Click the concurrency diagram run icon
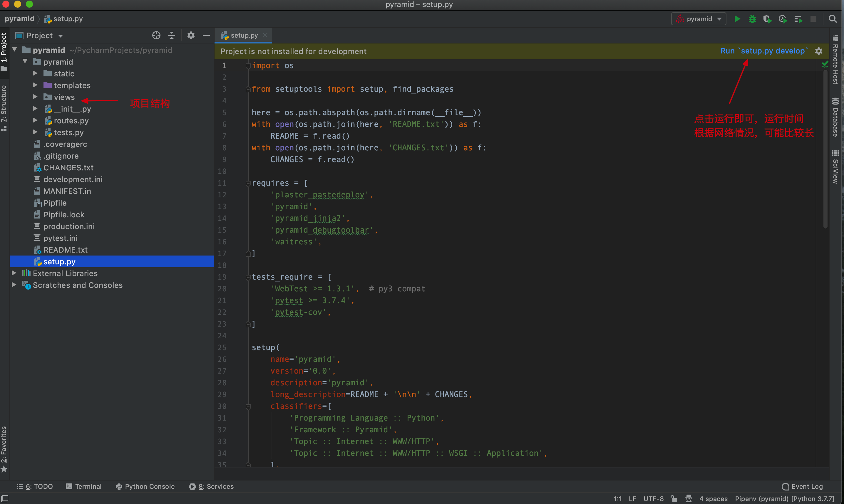The width and height of the screenshot is (844, 504). (798, 19)
